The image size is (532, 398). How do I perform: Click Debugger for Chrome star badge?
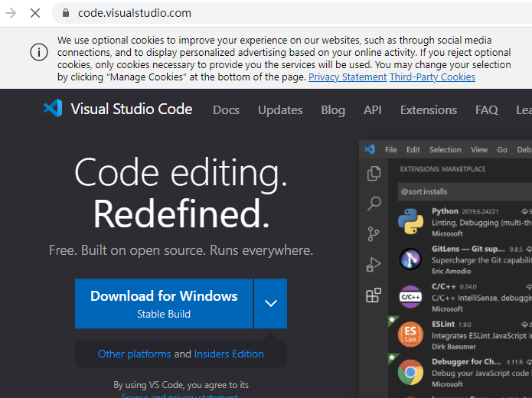tap(393, 357)
